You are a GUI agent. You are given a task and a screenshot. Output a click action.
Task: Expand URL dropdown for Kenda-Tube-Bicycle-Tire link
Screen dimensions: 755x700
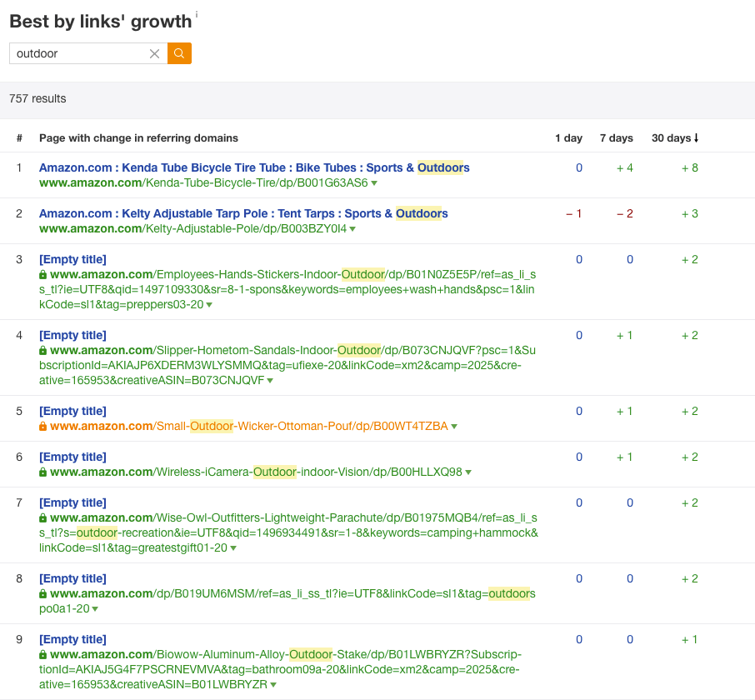[x=374, y=183]
